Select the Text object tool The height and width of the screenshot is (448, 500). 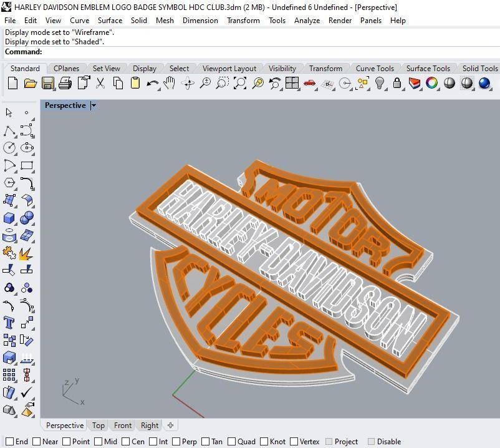pyautogui.click(x=9, y=323)
